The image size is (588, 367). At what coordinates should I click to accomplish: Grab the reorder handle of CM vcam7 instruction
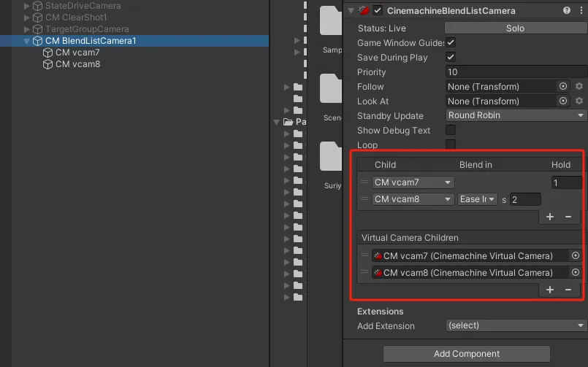[x=364, y=182]
